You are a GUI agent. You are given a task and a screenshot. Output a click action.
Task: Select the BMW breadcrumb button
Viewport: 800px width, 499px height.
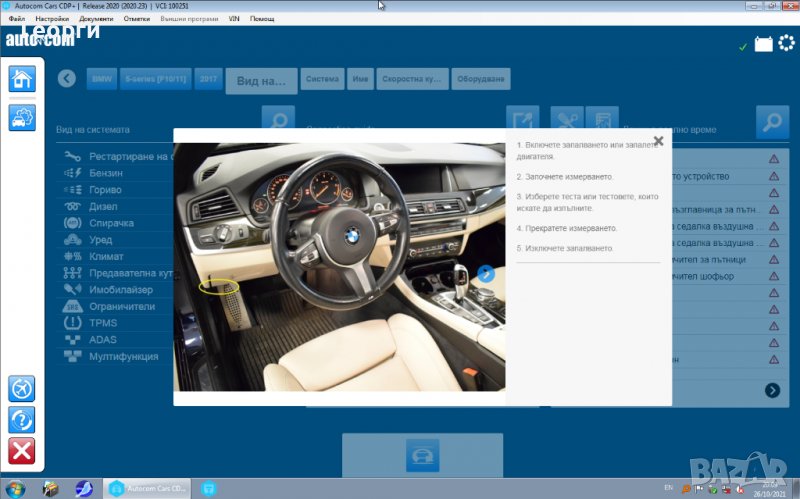102,79
